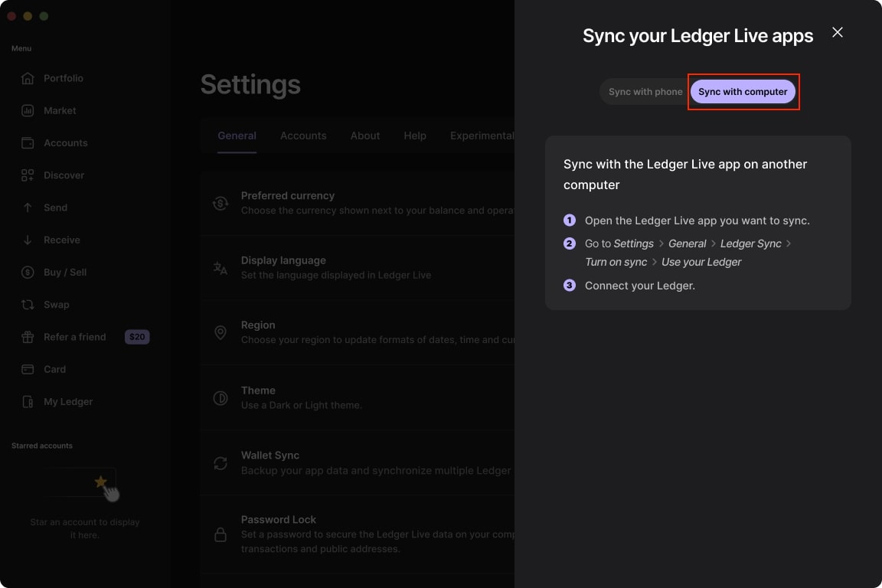Click the Receive down-arrow icon
The height and width of the screenshot is (588, 882).
click(x=28, y=240)
